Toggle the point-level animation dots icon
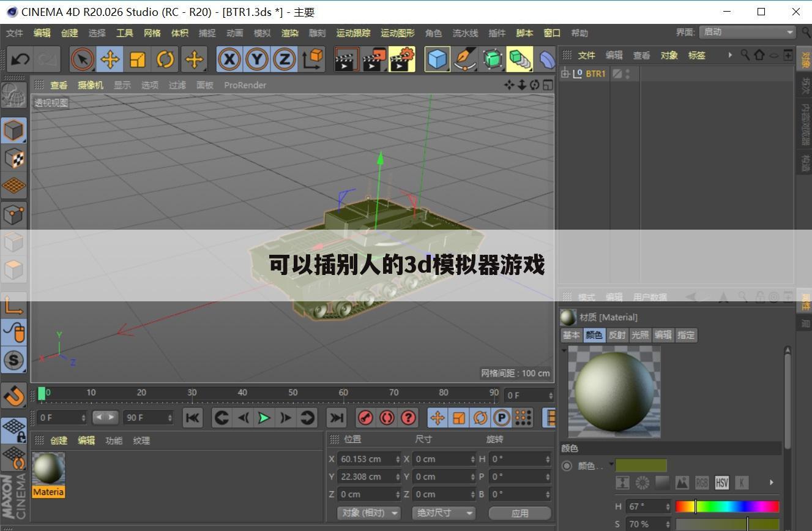 point(523,418)
